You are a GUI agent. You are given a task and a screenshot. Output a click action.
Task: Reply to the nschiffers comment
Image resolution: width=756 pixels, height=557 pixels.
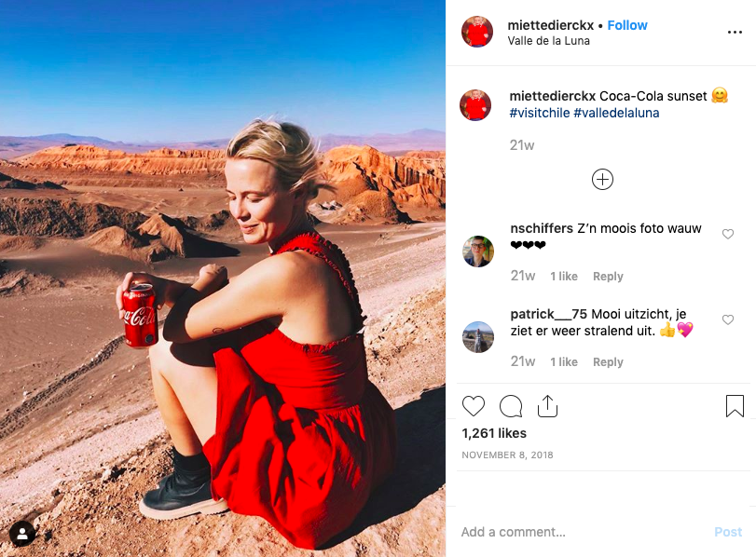tap(608, 277)
